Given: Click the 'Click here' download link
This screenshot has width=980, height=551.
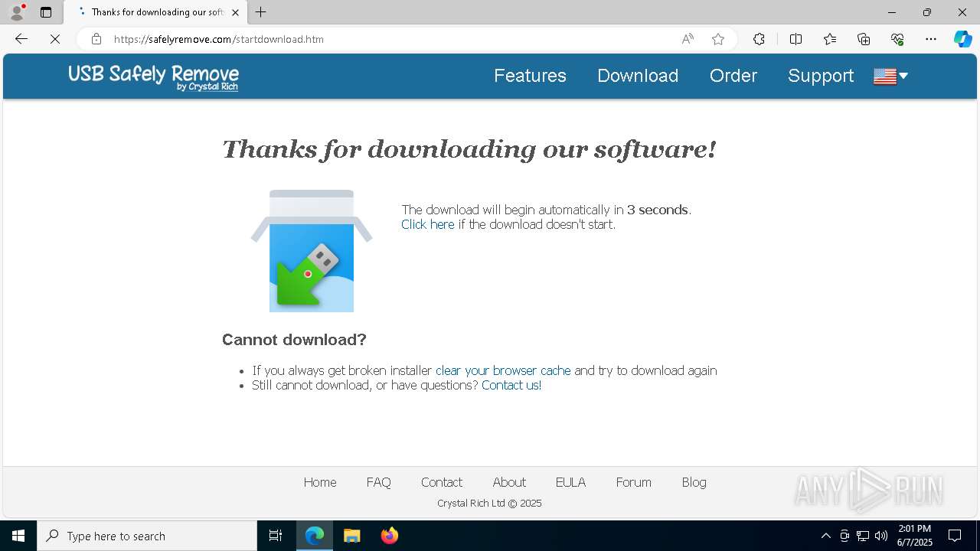Looking at the screenshot, I should click(x=428, y=224).
